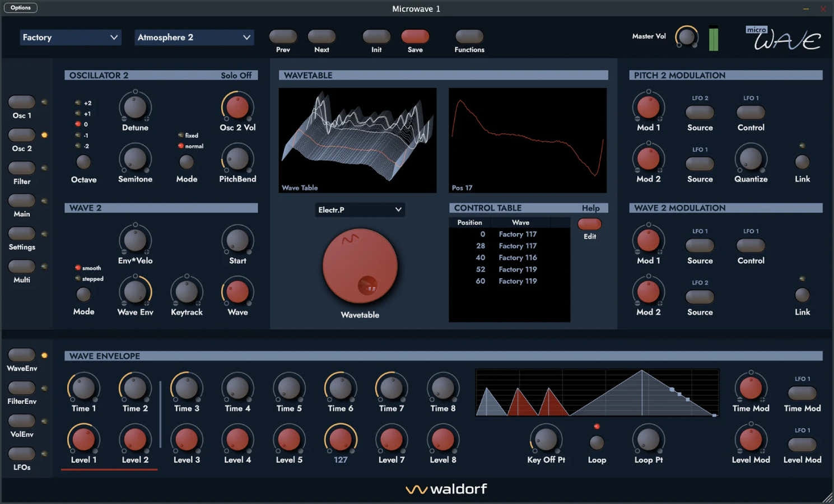Click the red Save button
This screenshot has height=504, width=834.
point(415,36)
